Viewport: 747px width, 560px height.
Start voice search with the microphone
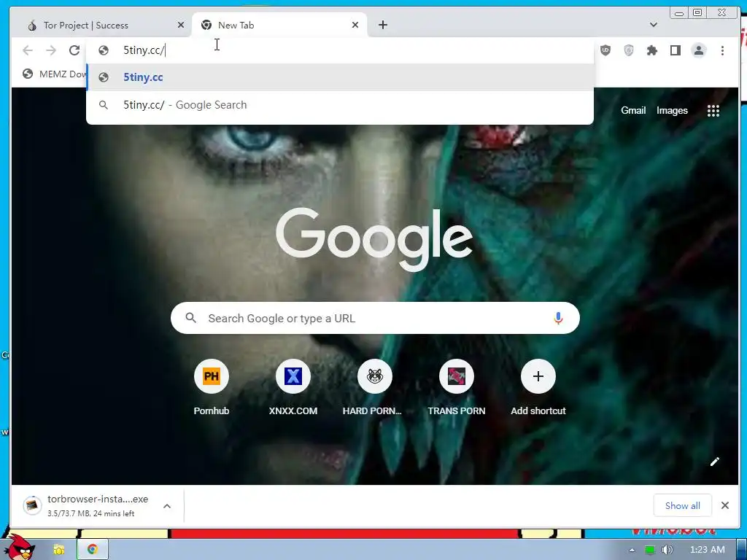click(558, 318)
